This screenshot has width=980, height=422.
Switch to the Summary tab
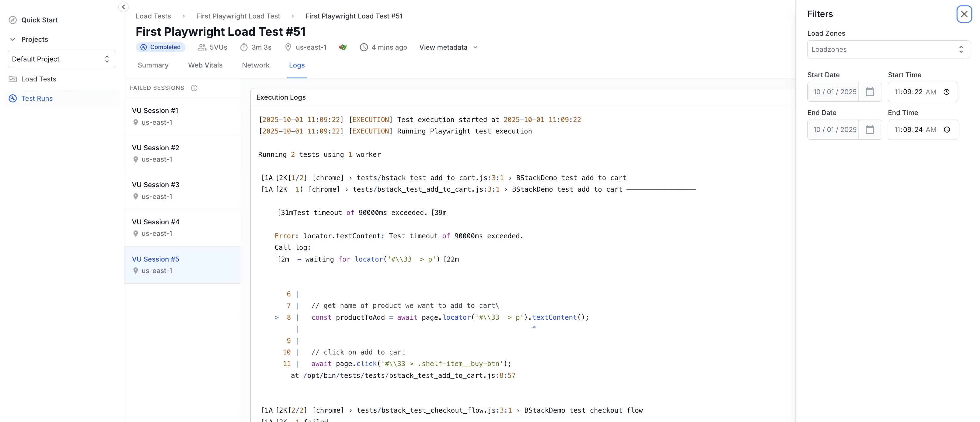153,65
